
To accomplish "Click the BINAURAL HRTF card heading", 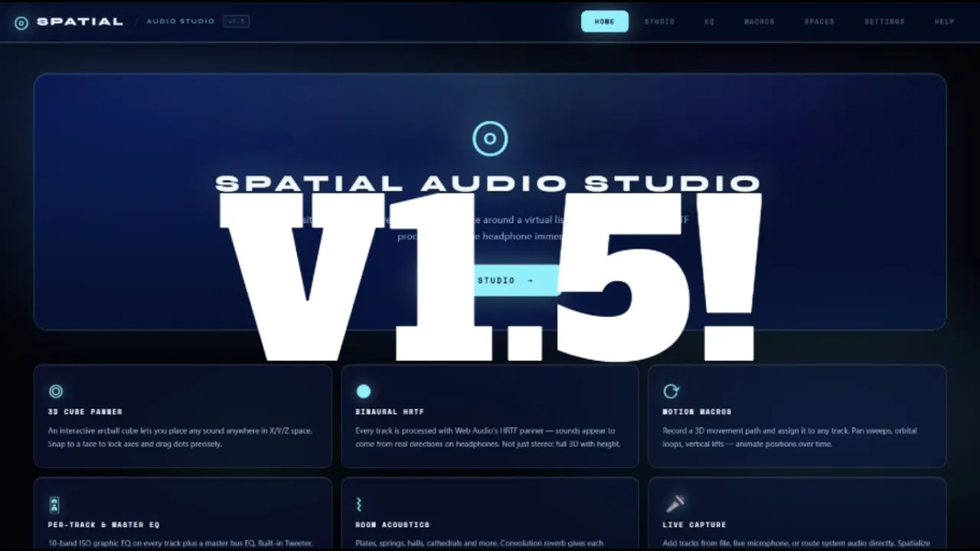I will pyautogui.click(x=390, y=412).
